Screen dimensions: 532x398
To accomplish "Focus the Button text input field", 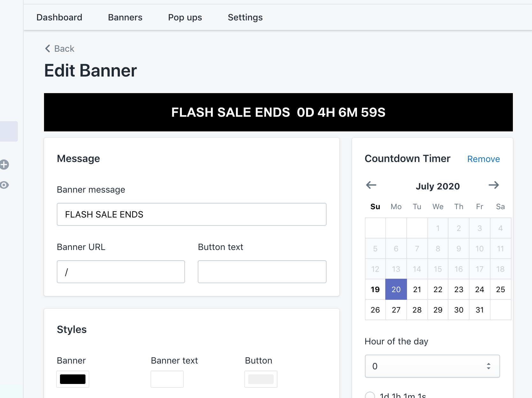I will (x=262, y=272).
